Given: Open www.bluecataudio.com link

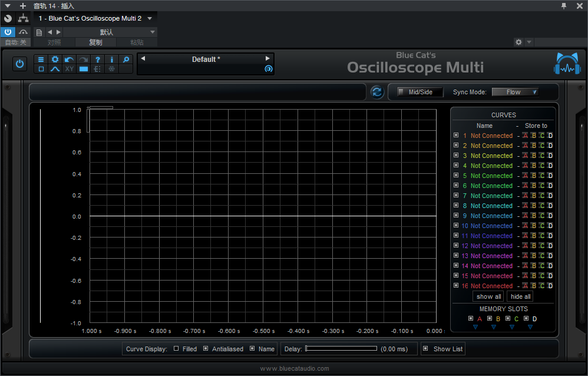Looking at the screenshot, I should pyautogui.click(x=295, y=368).
